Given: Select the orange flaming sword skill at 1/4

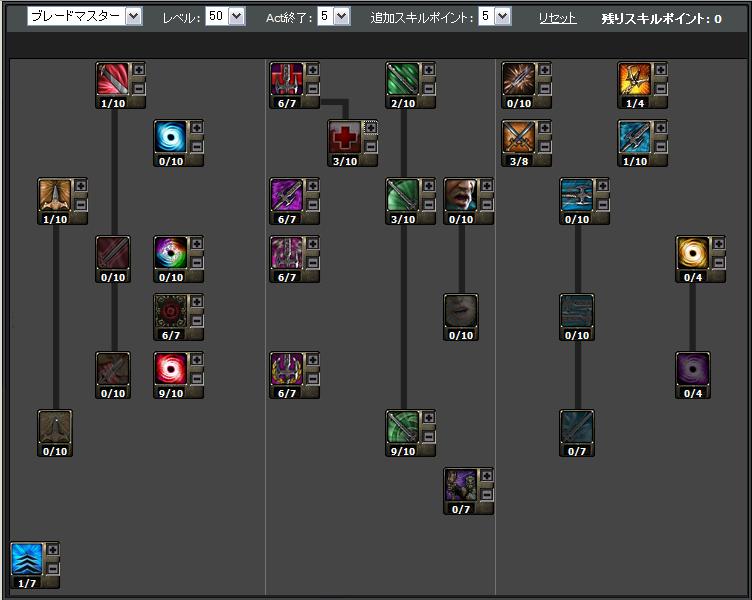Looking at the screenshot, I should 635,79.
